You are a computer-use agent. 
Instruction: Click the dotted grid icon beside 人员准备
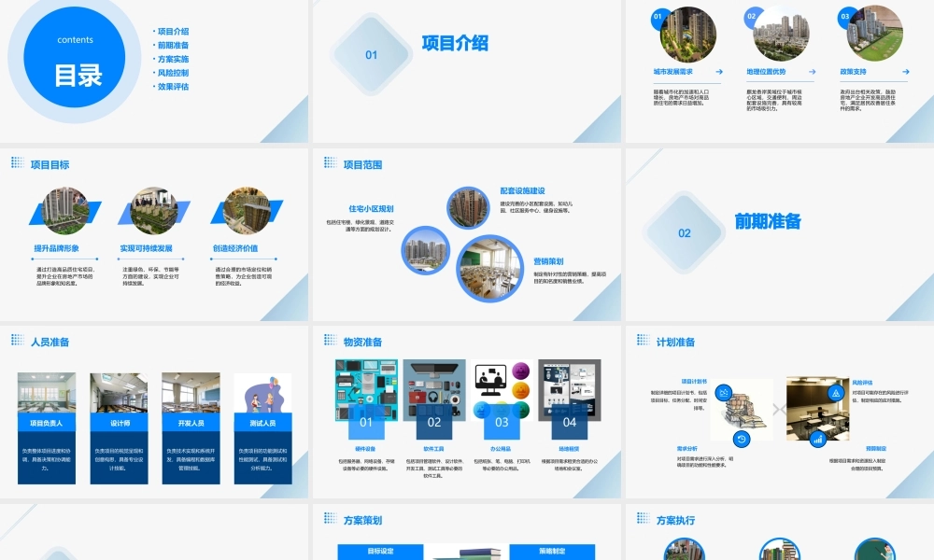[x=18, y=340]
